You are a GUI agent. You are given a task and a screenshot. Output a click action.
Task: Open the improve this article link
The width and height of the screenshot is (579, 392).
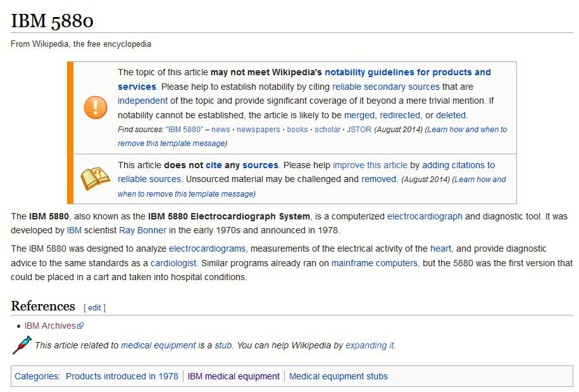[370, 165]
